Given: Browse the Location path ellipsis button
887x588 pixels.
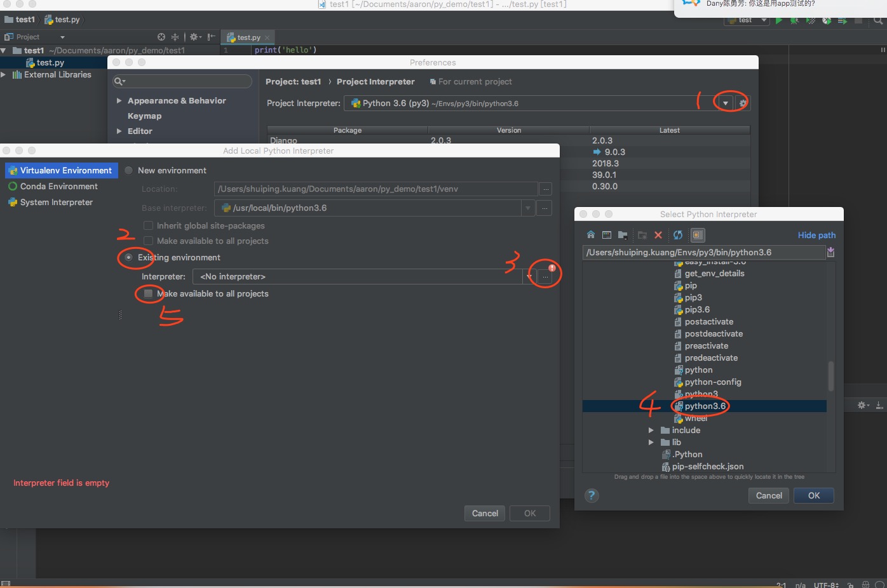Looking at the screenshot, I should [545, 189].
